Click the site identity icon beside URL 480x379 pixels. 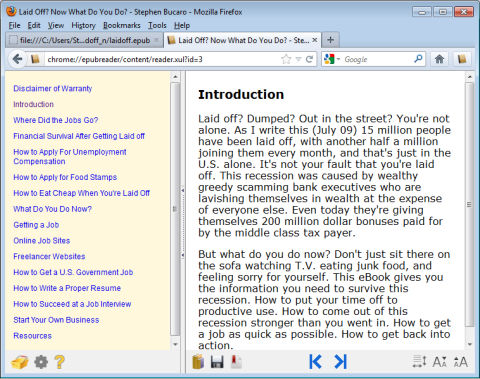point(35,59)
